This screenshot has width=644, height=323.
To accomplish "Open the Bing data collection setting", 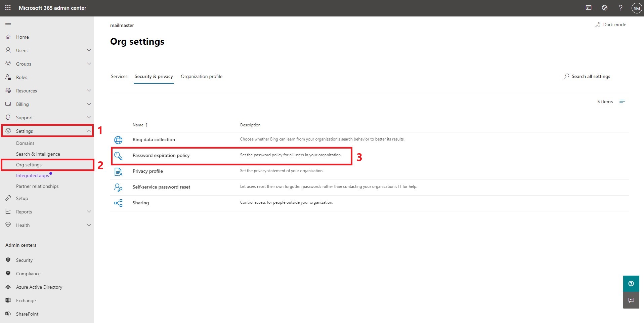I will pos(154,140).
